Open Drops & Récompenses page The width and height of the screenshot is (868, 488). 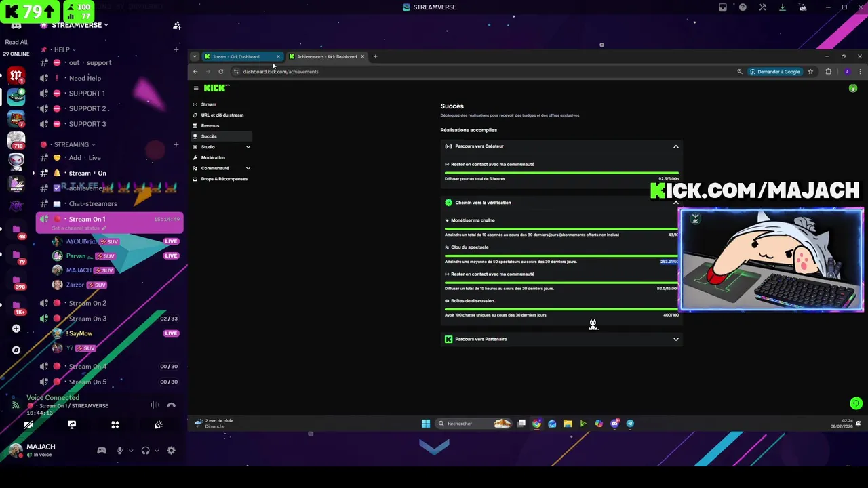coord(224,179)
